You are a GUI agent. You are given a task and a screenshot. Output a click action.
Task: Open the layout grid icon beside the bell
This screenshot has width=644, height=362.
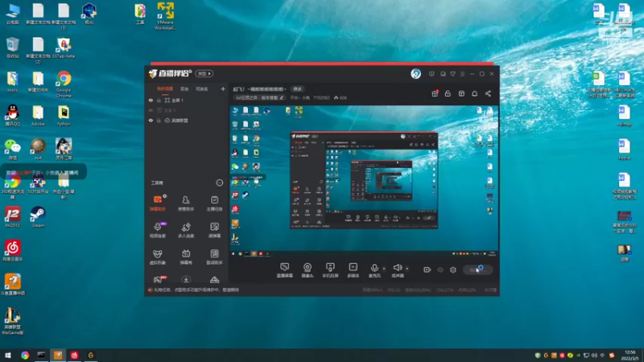461,93
